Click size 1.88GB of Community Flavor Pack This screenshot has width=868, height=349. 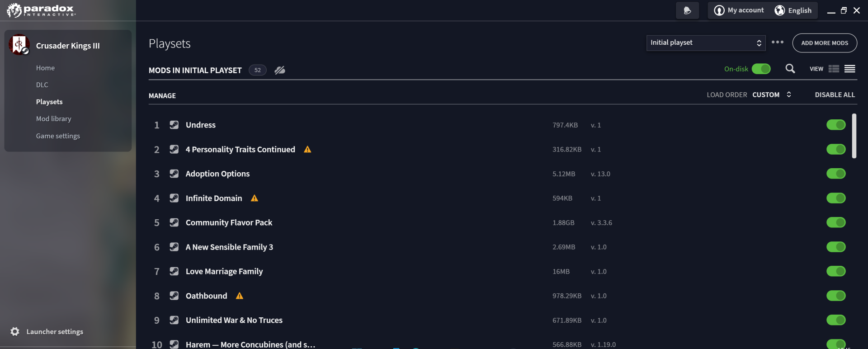pos(563,222)
